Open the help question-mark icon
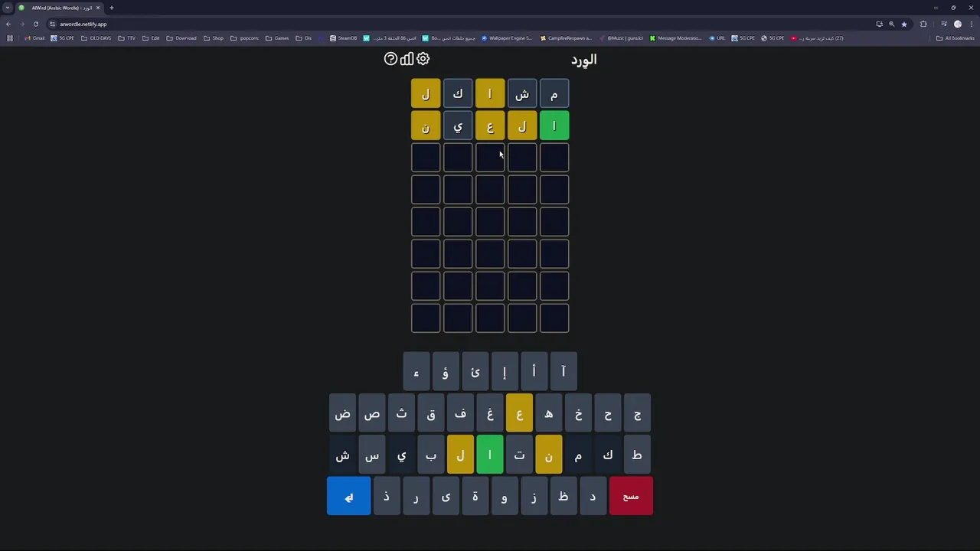This screenshot has width=980, height=551. click(x=390, y=59)
